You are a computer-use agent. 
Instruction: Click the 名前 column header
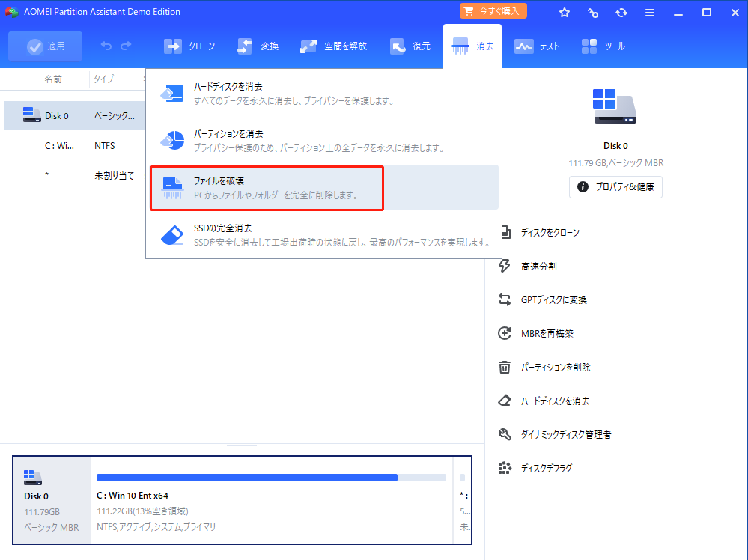coord(53,79)
